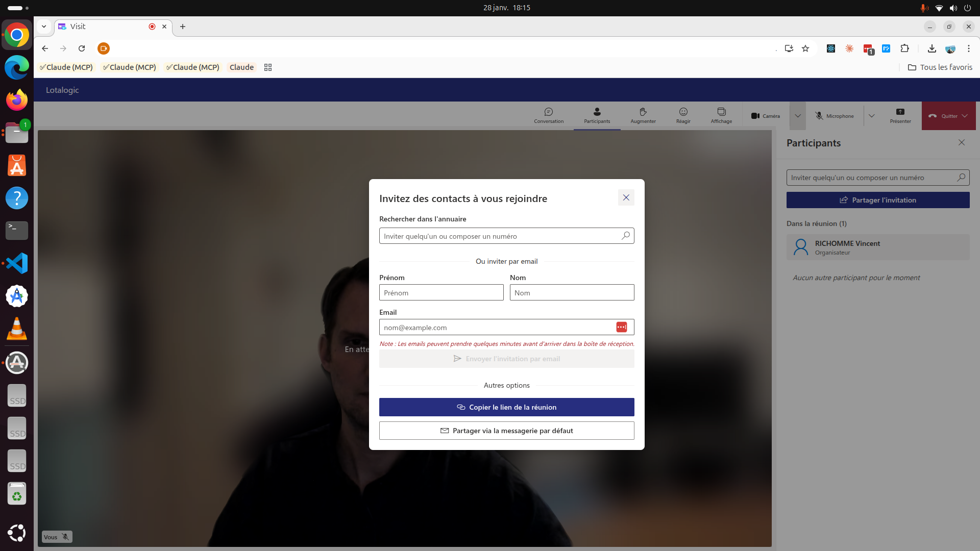980x551 pixels.
Task: Toggle the Microphone mute
Action: tap(835, 116)
